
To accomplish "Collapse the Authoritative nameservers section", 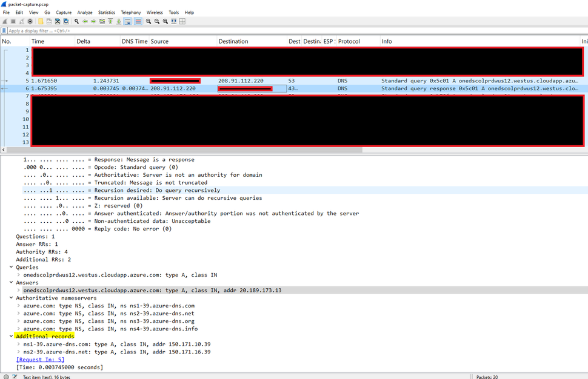I will tap(12, 298).
